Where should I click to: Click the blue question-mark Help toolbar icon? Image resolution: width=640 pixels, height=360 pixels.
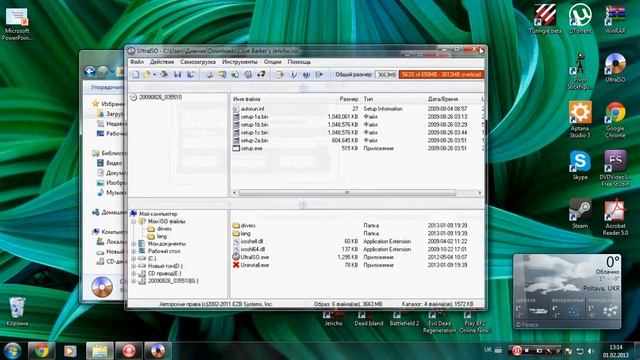306,75
